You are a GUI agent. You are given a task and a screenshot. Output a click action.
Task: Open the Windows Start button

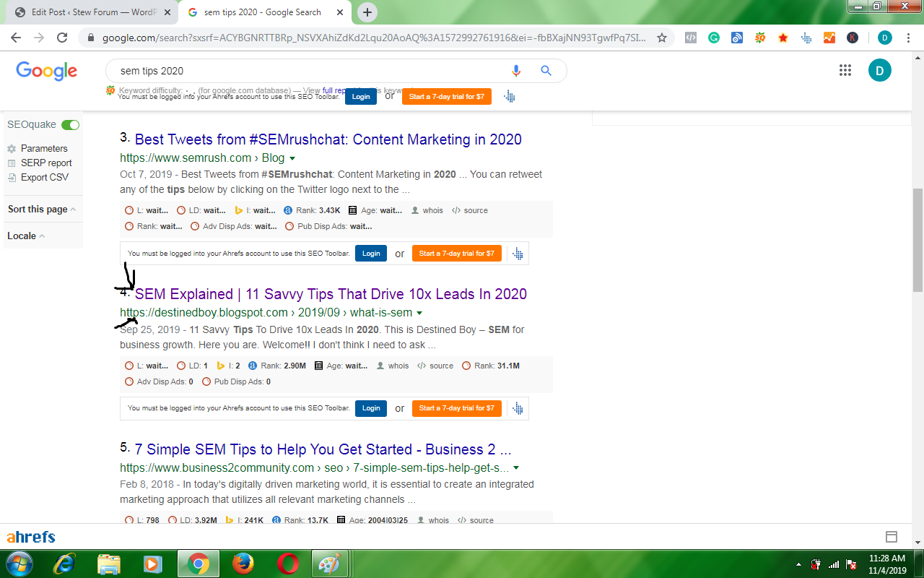tap(19, 564)
